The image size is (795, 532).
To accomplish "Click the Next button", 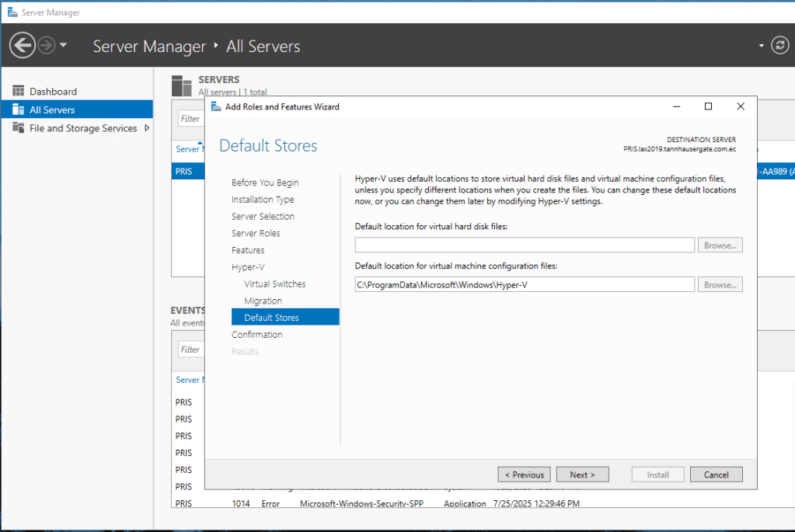I will click(582, 475).
